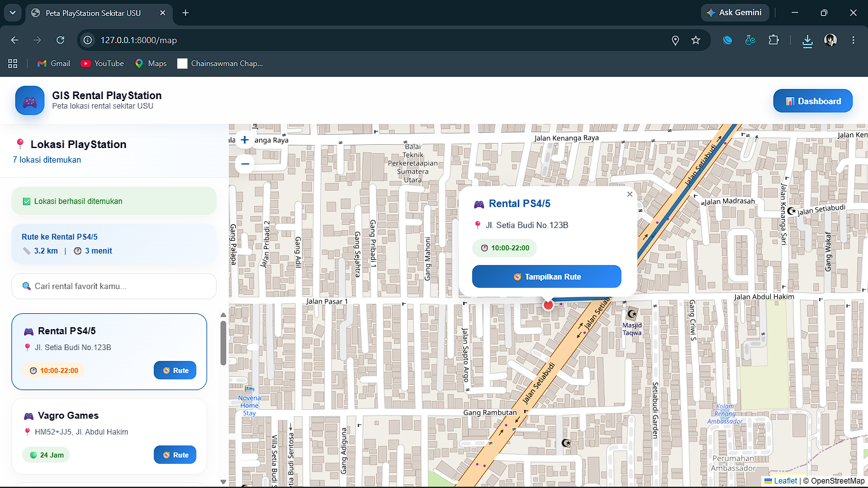Open the Gmail bookmark
Image resolution: width=868 pixels, height=488 pixels.
pyautogui.click(x=54, y=64)
